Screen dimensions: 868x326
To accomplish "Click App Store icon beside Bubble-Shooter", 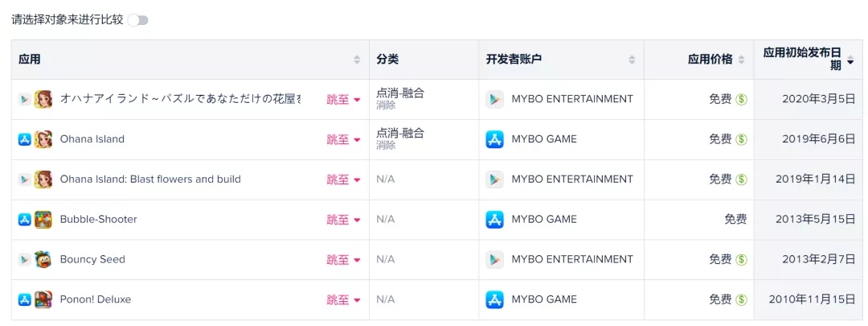I will (25, 220).
